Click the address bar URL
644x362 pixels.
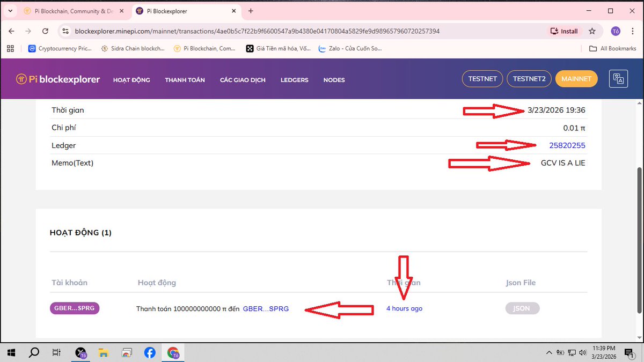257,31
